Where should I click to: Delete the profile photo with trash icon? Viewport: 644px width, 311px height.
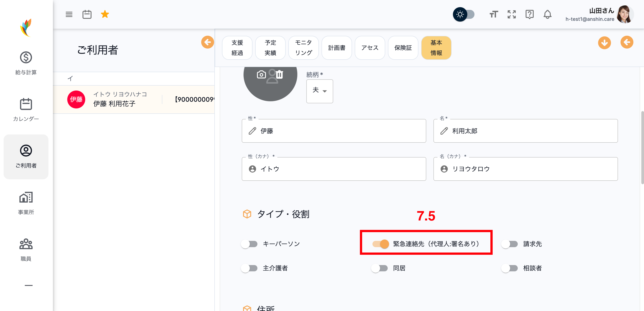280,74
